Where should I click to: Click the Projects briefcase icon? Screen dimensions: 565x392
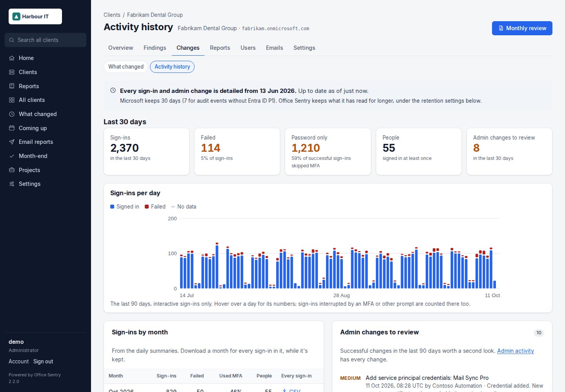pos(12,170)
